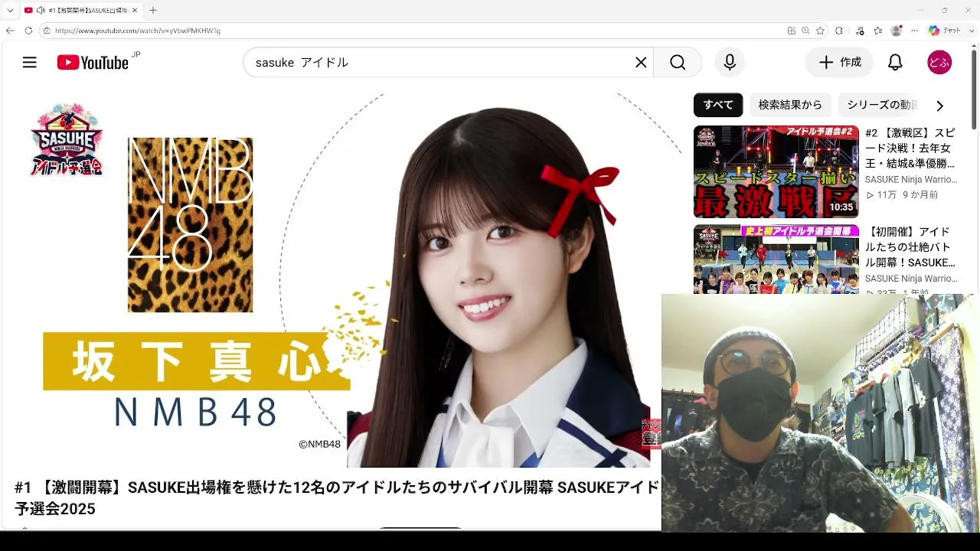
Task: Open the 【初開催】アイドルたちの壮絶バトル video title
Action: tap(910, 246)
